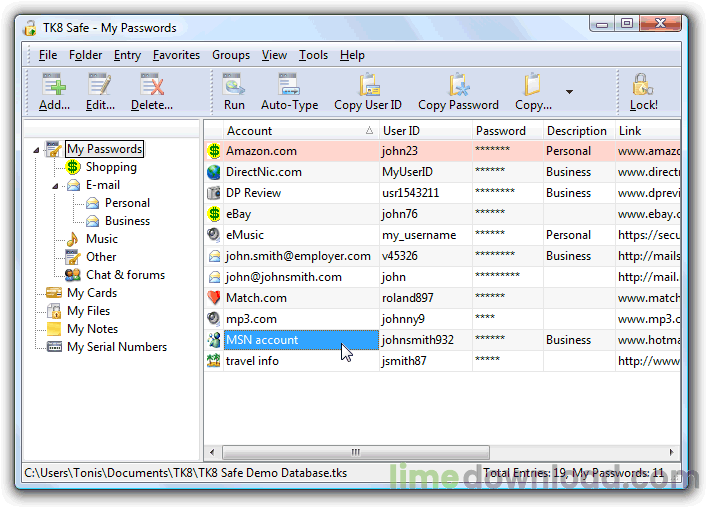Click user ID "usr1543211"

point(410,193)
